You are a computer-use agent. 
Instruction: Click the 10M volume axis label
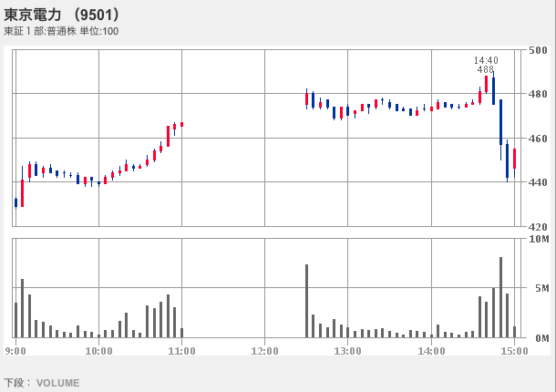[x=539, y=239]
